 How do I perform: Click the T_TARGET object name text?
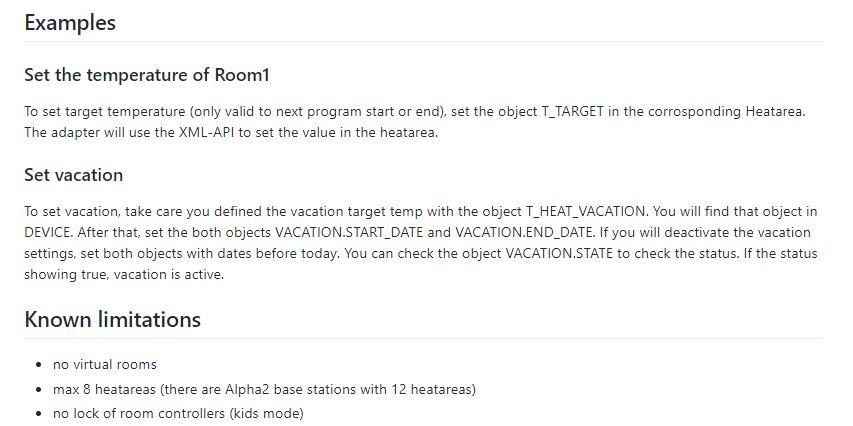572,112
